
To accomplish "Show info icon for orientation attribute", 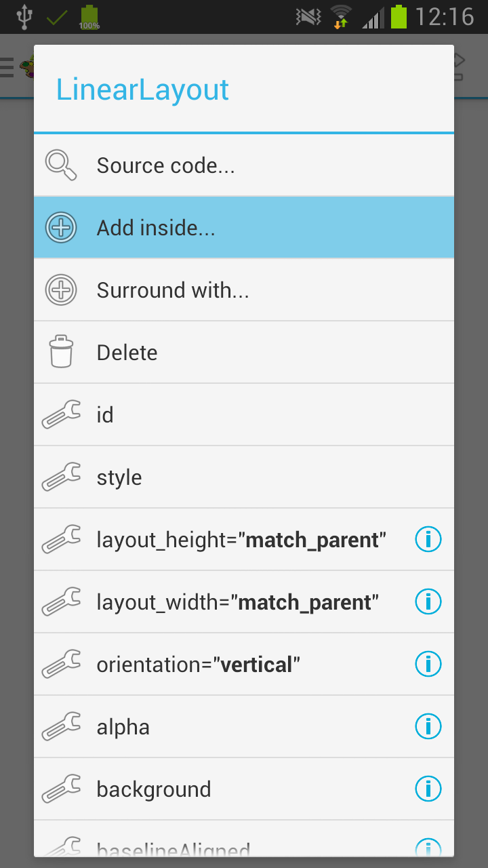I will click(428, 665).
